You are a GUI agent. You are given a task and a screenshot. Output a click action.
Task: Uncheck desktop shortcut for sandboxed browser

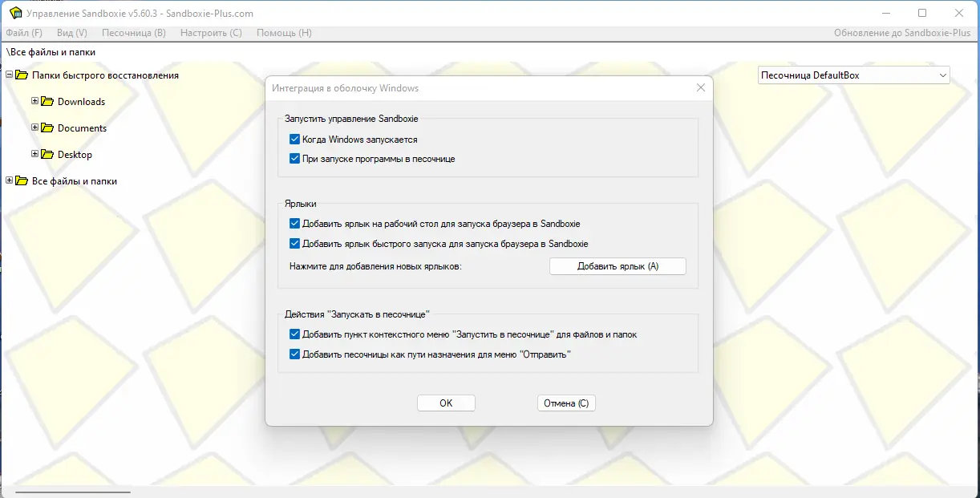[294, 224]
